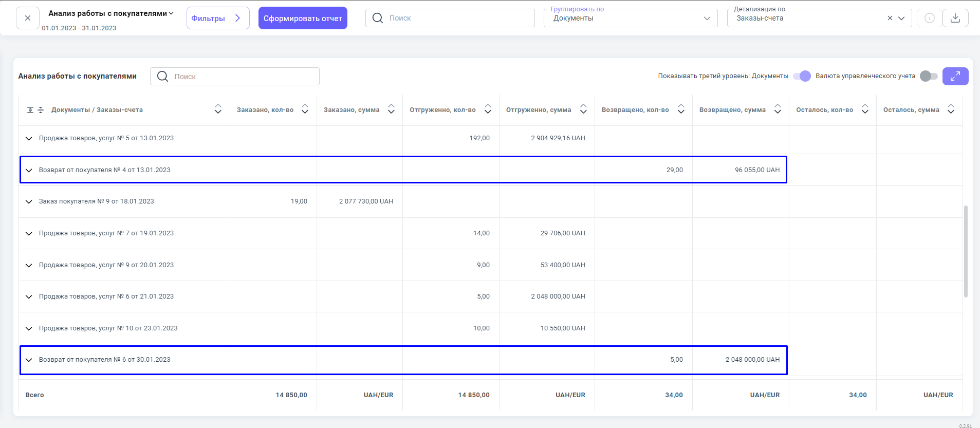Click the collapse all rows icon
Viewport: 980px width, 428px height.
click(x=41, y=110)
